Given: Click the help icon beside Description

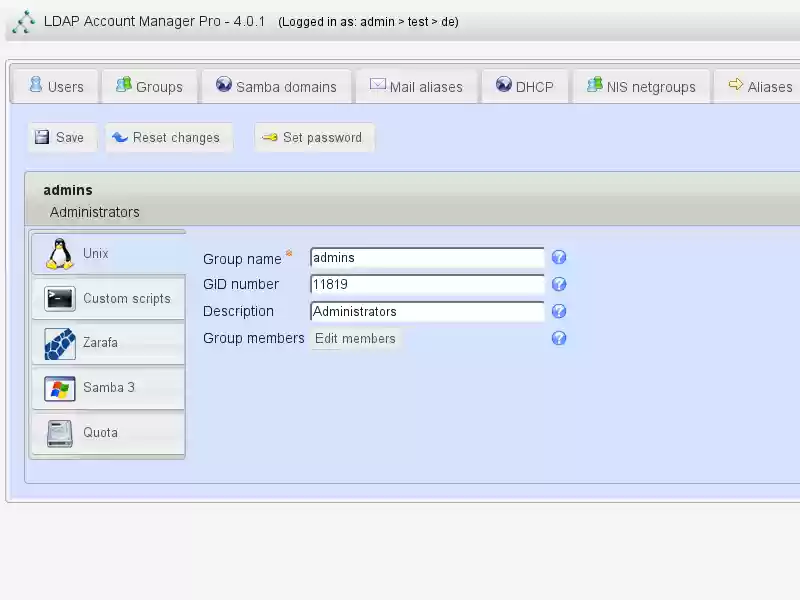Looking at the screenshot, I should pyautogui.click(x=559, y=311).
